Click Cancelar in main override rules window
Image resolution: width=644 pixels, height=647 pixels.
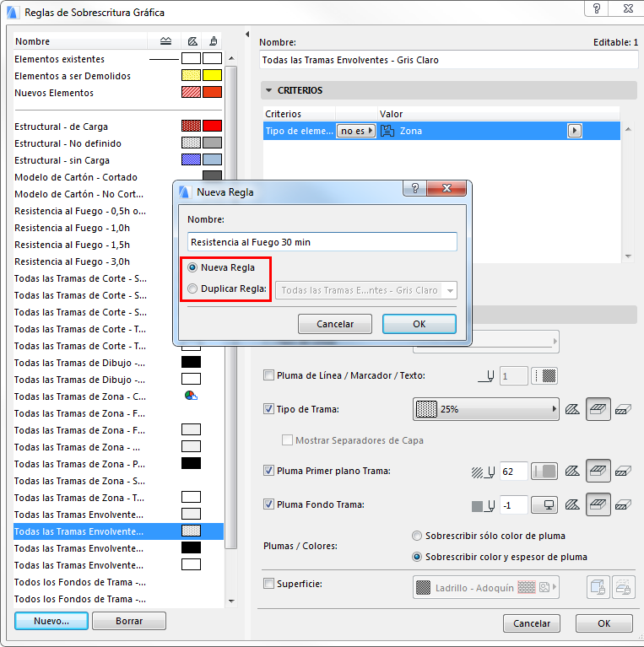click(531, 623)
